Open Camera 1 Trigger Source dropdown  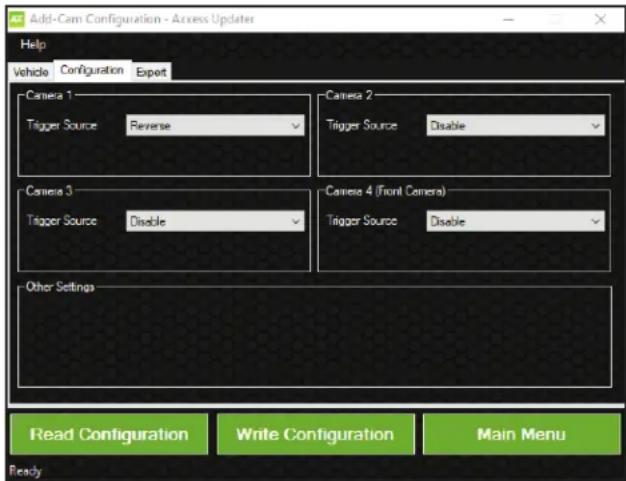215,126
